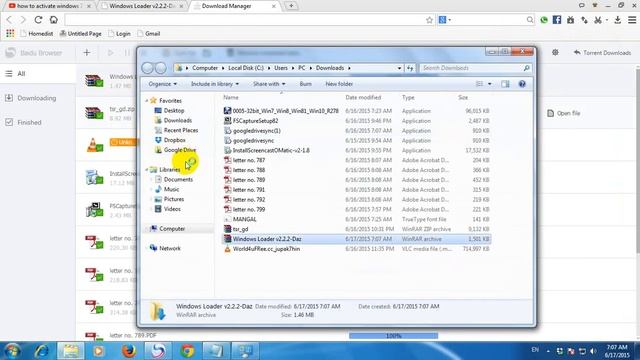Image resolution: width=640 pixels, height=360 pixels.
Task: Click the browser reload icon
Action: [x=38, y=20]
